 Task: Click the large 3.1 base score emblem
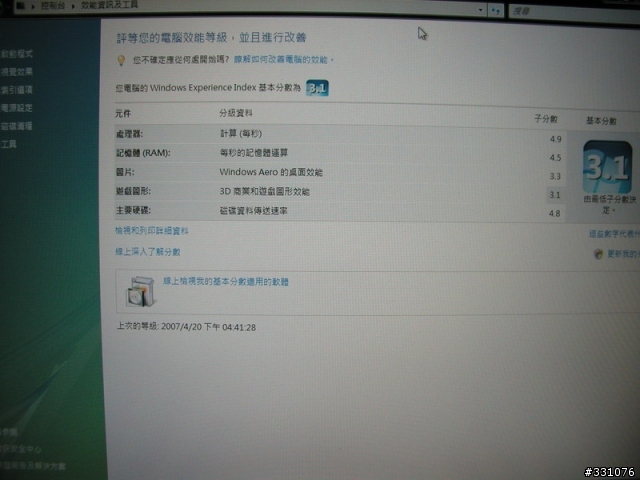click(607, 167)
